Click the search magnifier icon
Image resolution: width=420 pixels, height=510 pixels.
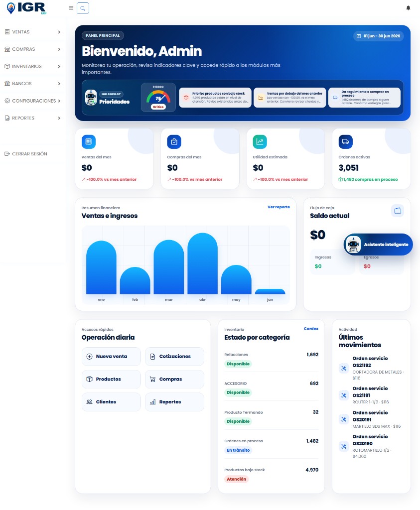point(83,8)
